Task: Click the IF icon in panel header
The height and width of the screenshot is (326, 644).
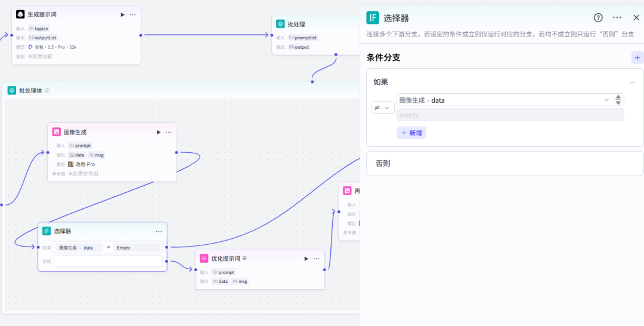Action: click(x=373, y=18)
